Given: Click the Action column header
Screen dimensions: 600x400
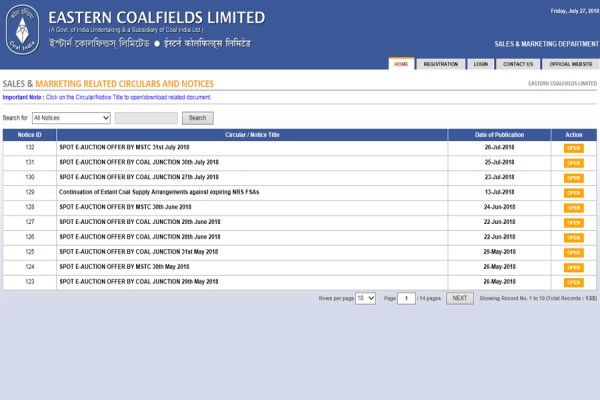Looking at the screenshot, I should (574, 135).
